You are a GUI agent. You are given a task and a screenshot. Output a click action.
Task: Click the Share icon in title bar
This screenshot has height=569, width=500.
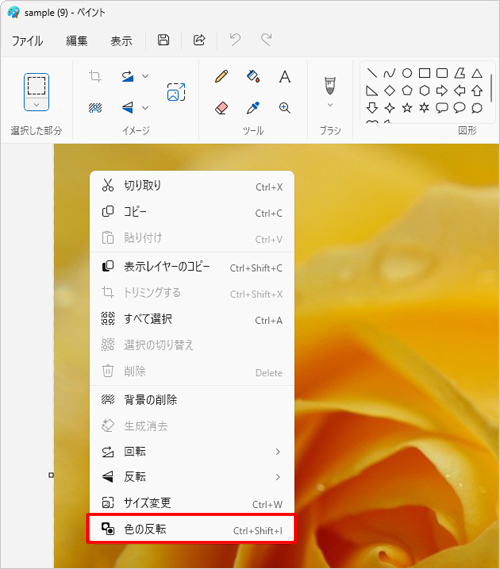pos(199,40)
